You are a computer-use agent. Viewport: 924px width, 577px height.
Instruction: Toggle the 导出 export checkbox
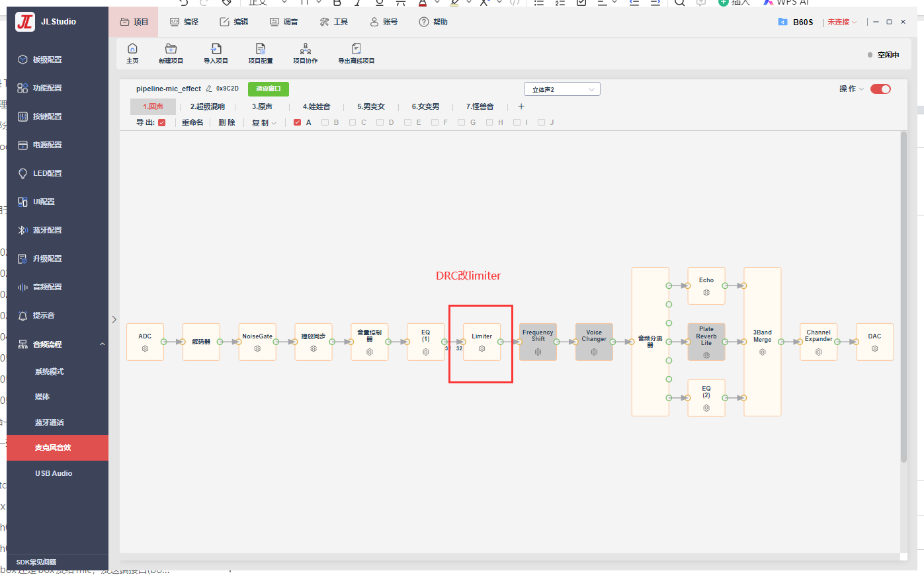161,122
